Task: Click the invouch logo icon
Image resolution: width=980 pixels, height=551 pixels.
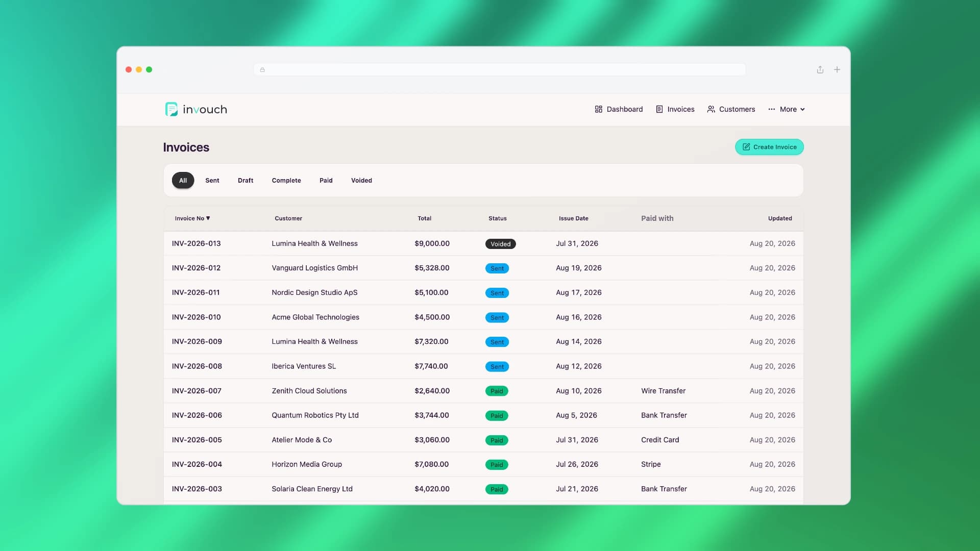Action: [171, 109]
